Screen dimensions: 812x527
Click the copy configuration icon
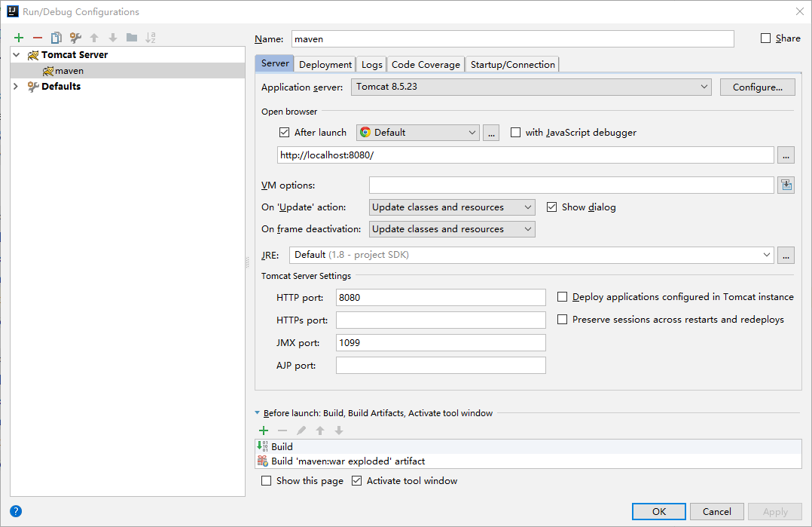point(56,38)
